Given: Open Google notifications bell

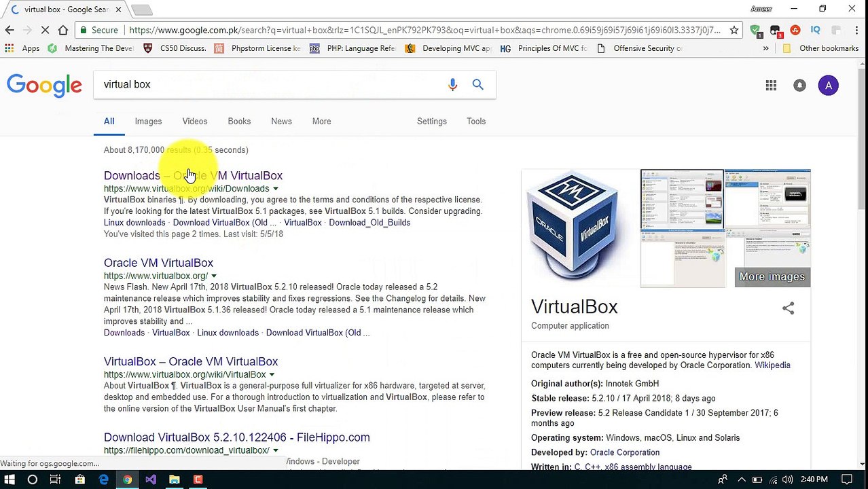Looking at the screenshot, I should pos(799,86).
